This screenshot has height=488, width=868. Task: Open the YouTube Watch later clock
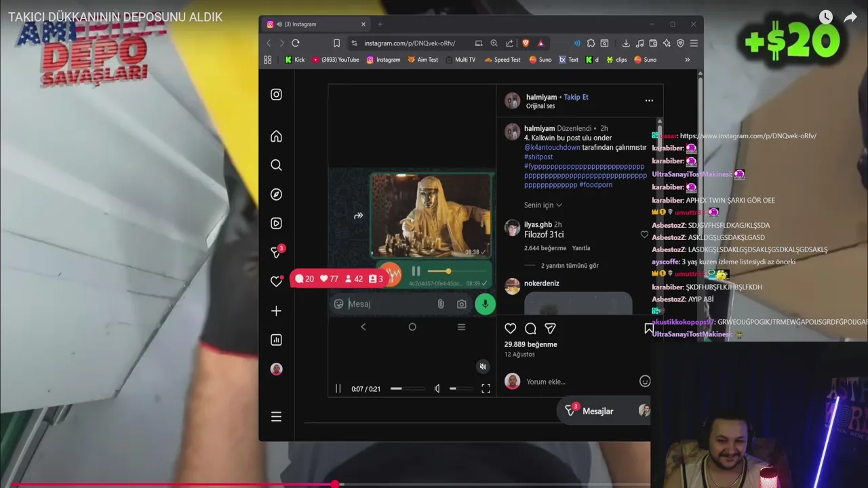tap(825, 17)
